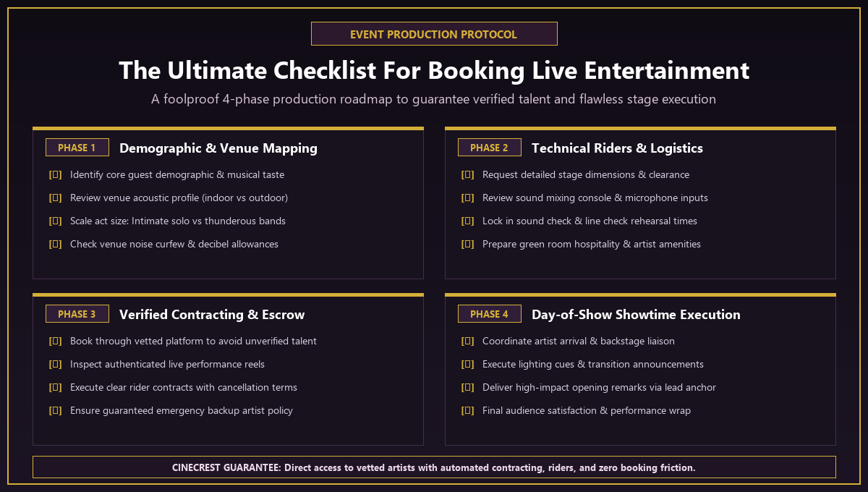Click text 'Check venue noise curfew & decibel allowances'
Viewport: 868px width, 492px height.
pos(174,245)
